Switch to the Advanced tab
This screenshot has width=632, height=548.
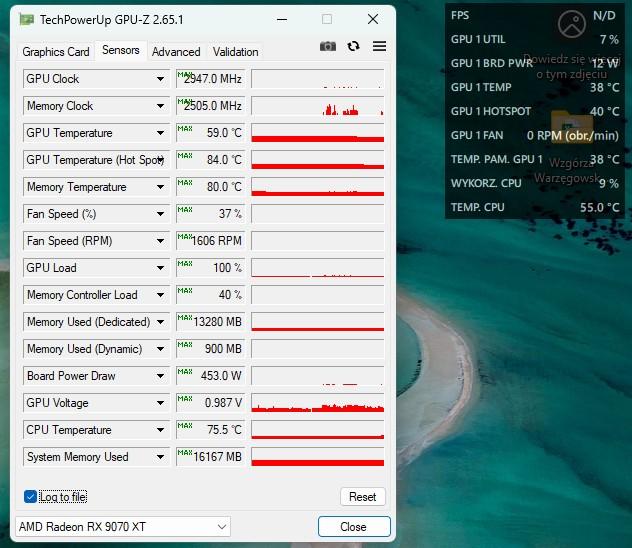coord(176,52)
